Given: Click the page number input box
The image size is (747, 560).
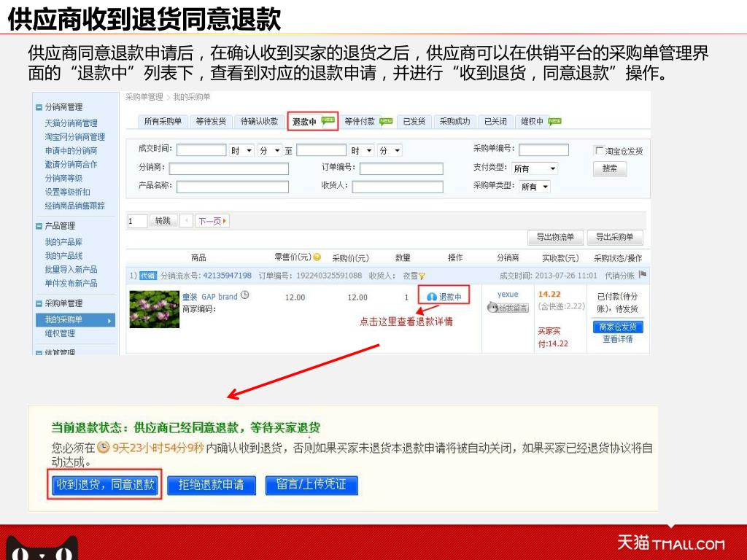Looking at the screenshot, I should click(137, 221).
